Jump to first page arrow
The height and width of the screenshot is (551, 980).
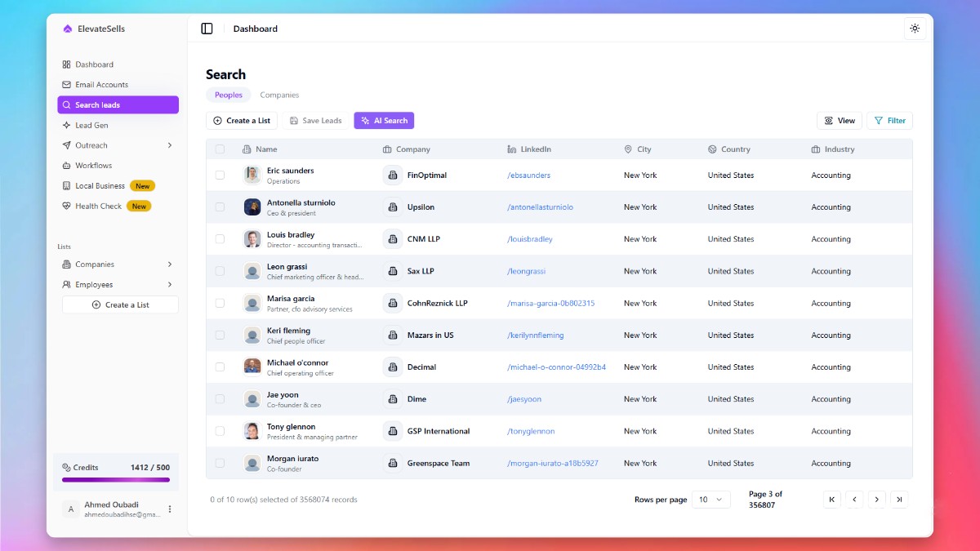coord(831,500)
